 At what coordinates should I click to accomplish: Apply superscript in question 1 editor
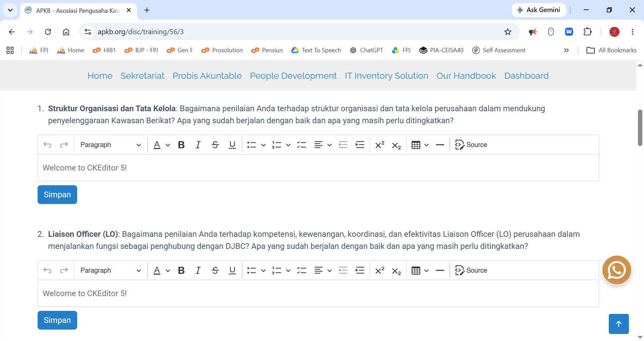(380, 145)
